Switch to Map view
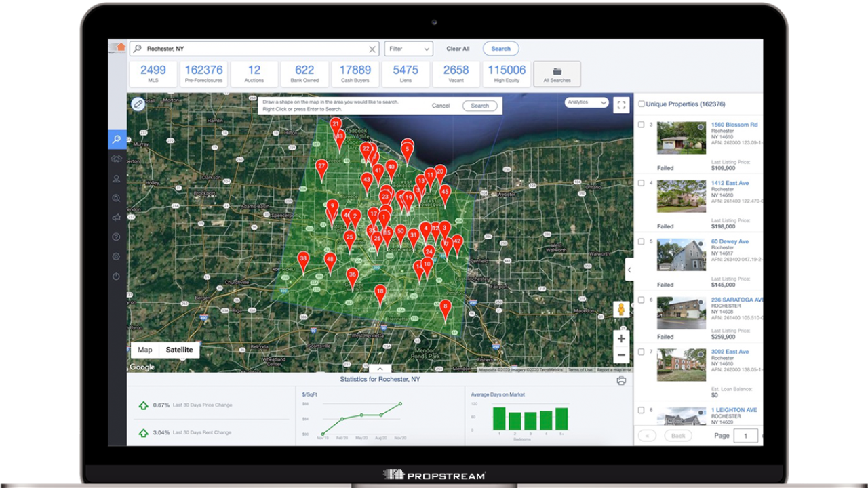Image resolution: width=868 pixels, height=488 pixels. (x=145, y=350)
